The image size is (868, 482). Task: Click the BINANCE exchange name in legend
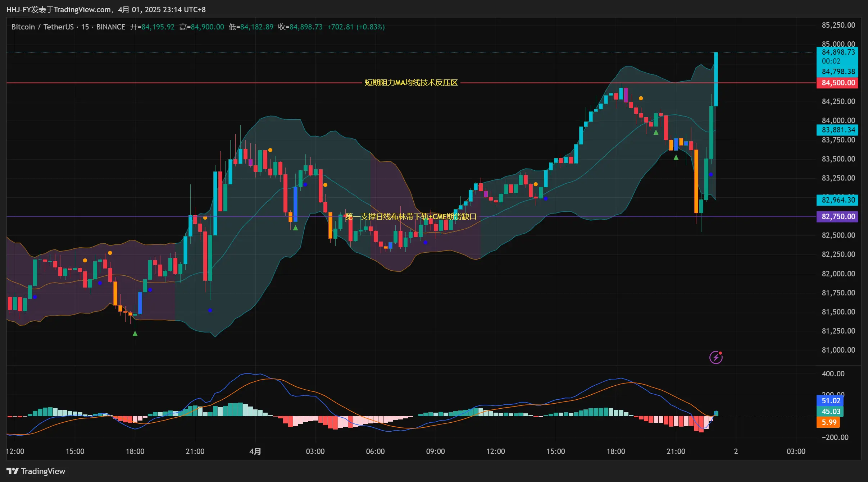(x=110, y=27)
